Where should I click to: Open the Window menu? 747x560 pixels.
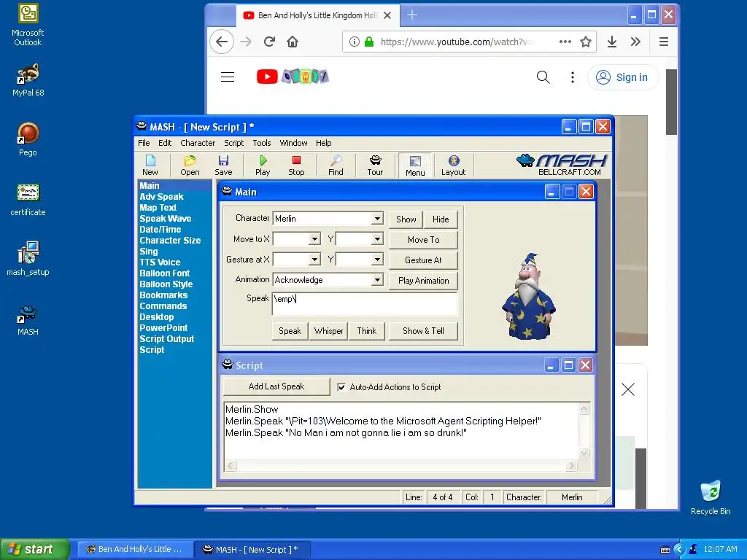(293, 143)
